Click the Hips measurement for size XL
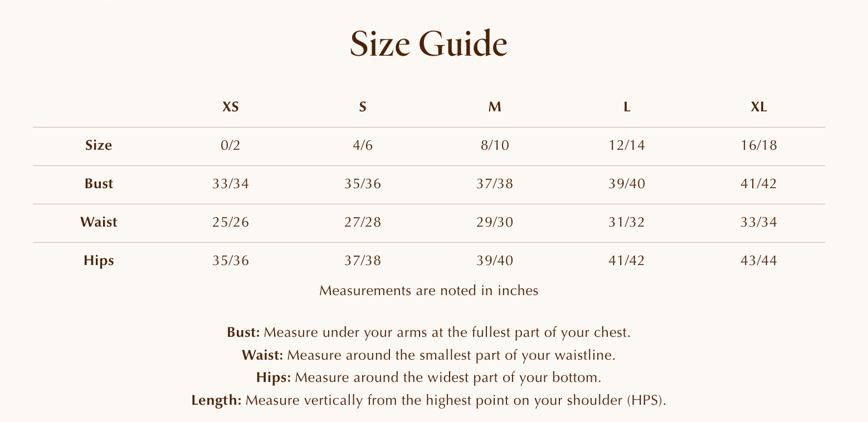 (x=759, y=261)
